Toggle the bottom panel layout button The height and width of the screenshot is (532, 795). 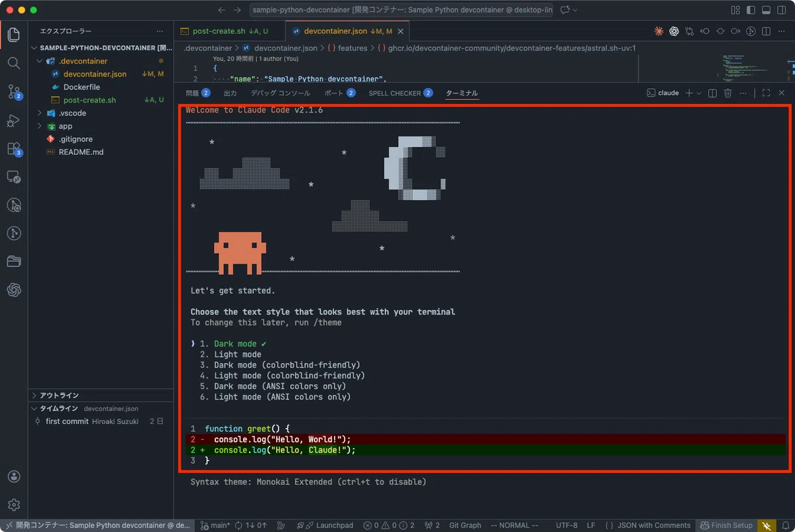(766, 10)
